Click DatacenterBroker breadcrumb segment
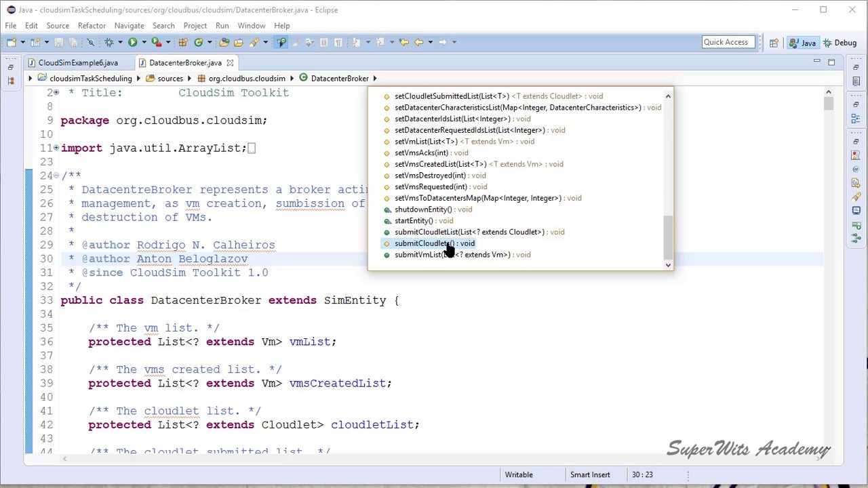868x488 pixels. [x=334, y=79]
